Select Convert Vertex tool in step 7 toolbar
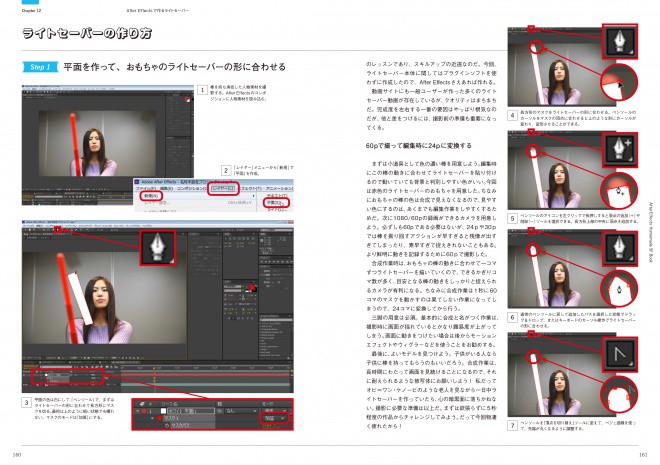The height and width of the screenshot is (465, 660). (x=531, y=334)
